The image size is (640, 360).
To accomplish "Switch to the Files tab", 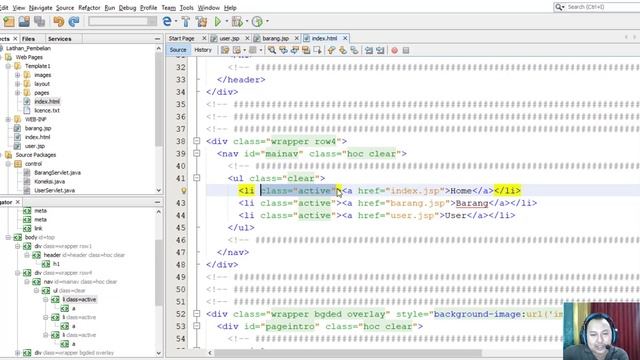I will pyautogui.click(x=28, y=39).
